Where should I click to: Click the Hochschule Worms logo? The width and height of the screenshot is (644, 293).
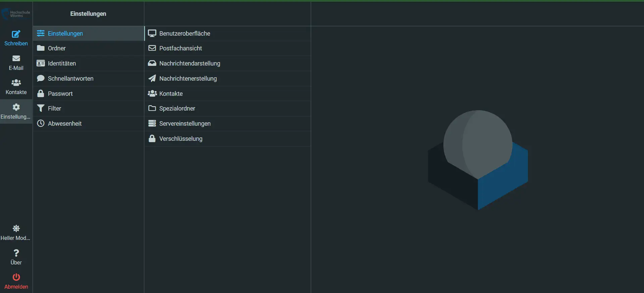[x=16, y=14]
